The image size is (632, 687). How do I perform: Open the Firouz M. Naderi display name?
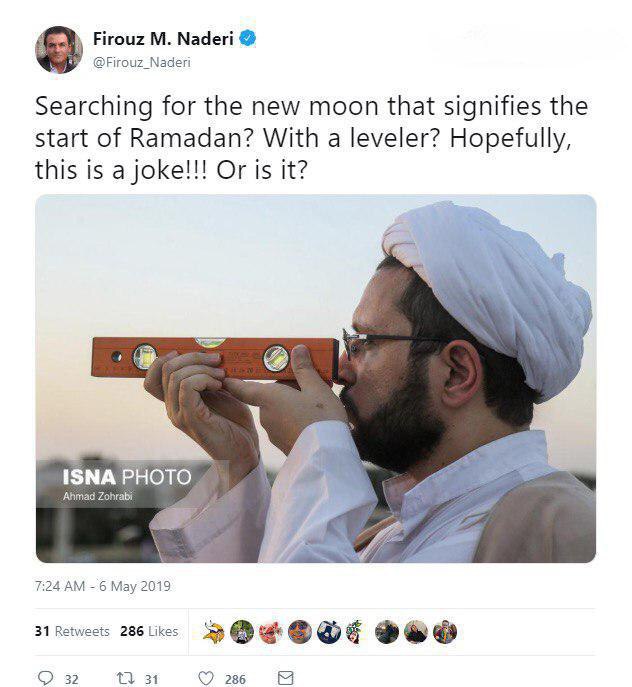tap(163, 39)
